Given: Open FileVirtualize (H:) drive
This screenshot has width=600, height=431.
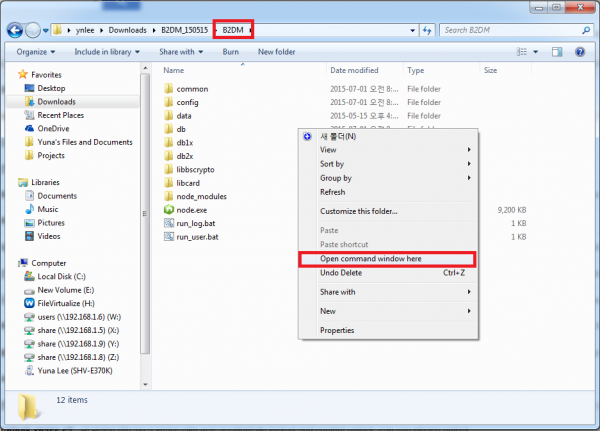Looking at the screenshot, I should (29, 301).
